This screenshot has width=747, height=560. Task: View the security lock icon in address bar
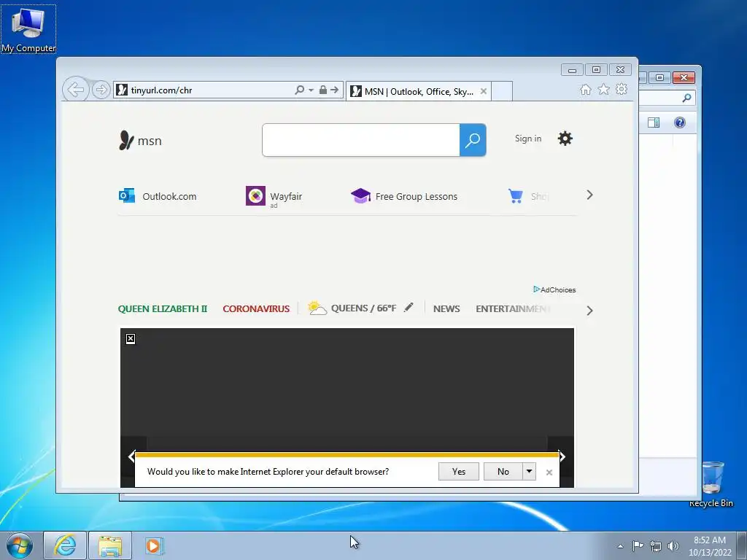pyautogui.click(x=323, y=90)
